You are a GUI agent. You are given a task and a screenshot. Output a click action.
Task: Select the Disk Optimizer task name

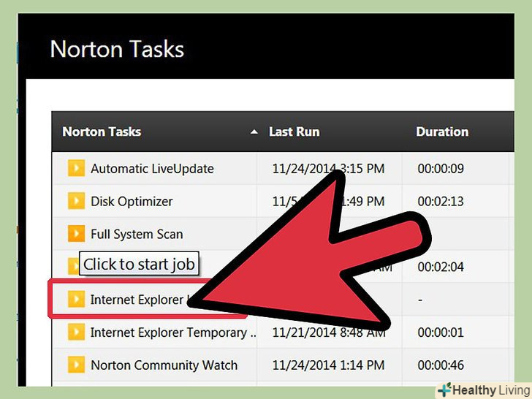click(x=132, y=202)
